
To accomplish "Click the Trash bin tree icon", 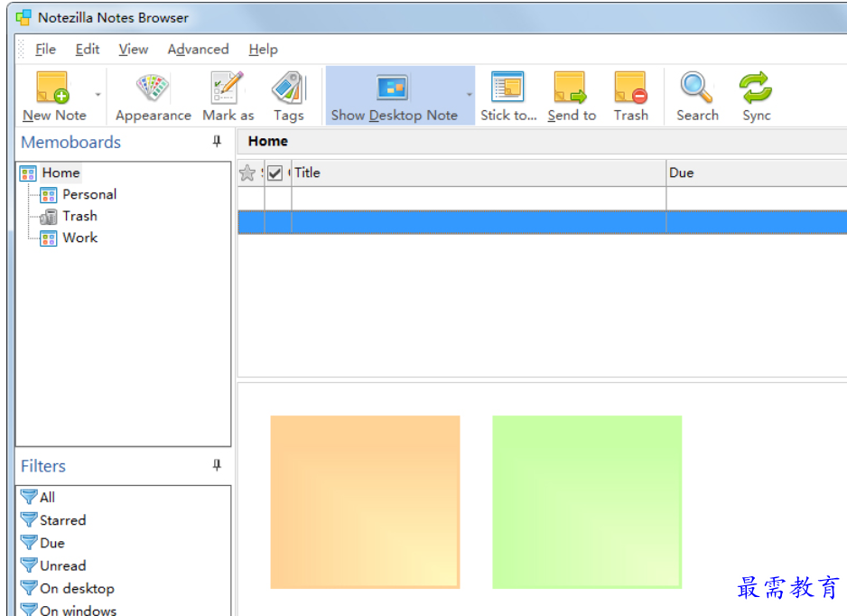I will (49, 217).
